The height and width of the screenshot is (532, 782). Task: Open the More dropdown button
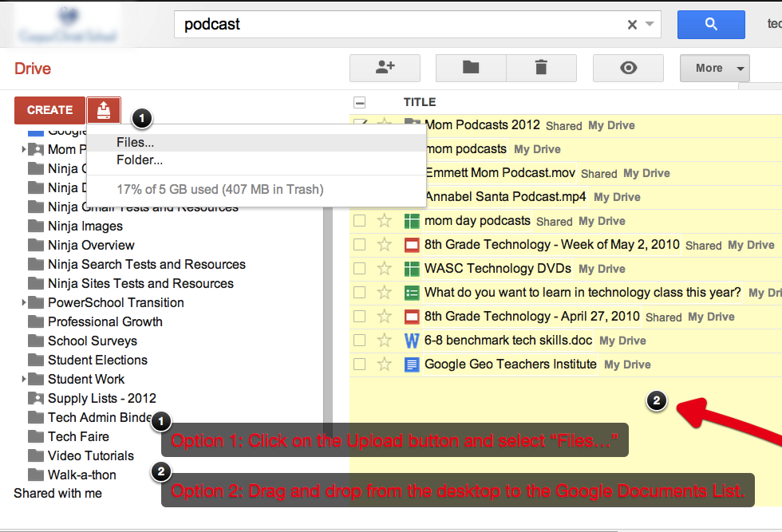[x=715, y=68]
